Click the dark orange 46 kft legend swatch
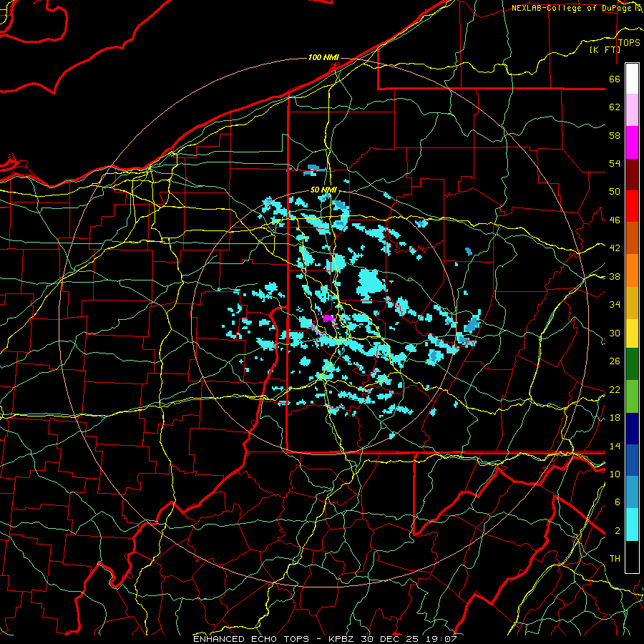The image size is (644, 644). (632, 238)
